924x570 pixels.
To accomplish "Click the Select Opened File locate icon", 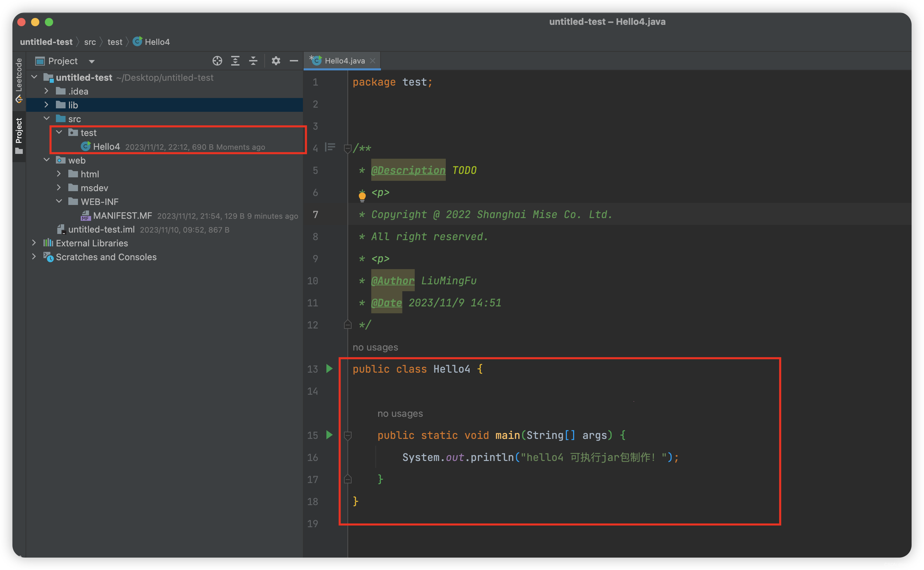I will [217, 61].
